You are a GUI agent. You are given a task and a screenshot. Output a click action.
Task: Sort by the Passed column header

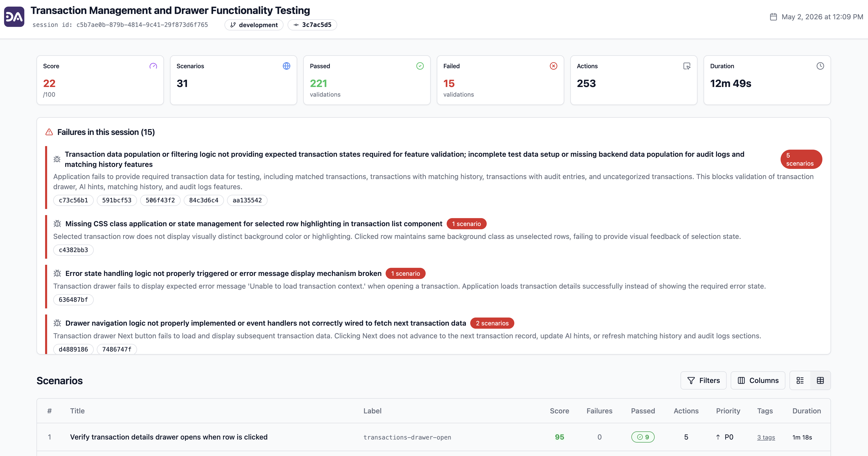pos(643,411)
